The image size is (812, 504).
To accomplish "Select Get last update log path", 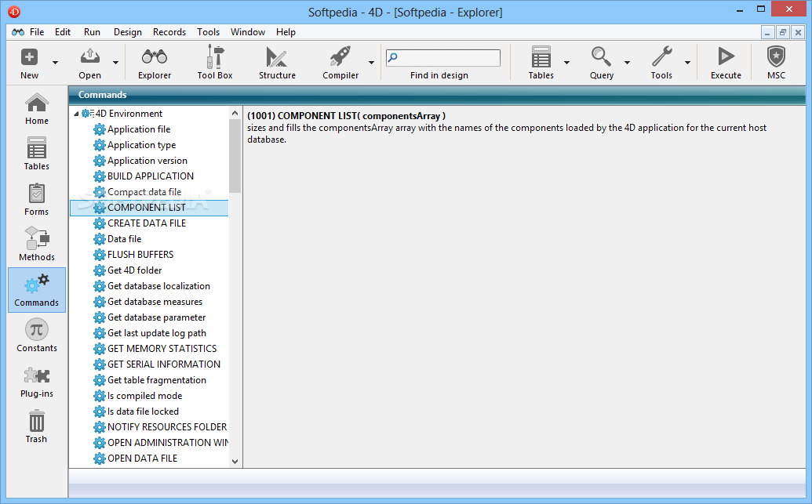I will point(156,333).
